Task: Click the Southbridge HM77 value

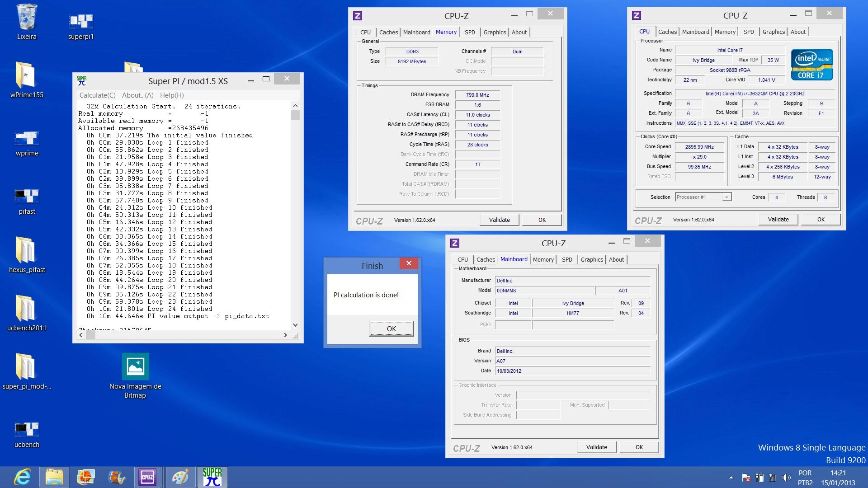Action: [x=573, y=313]
